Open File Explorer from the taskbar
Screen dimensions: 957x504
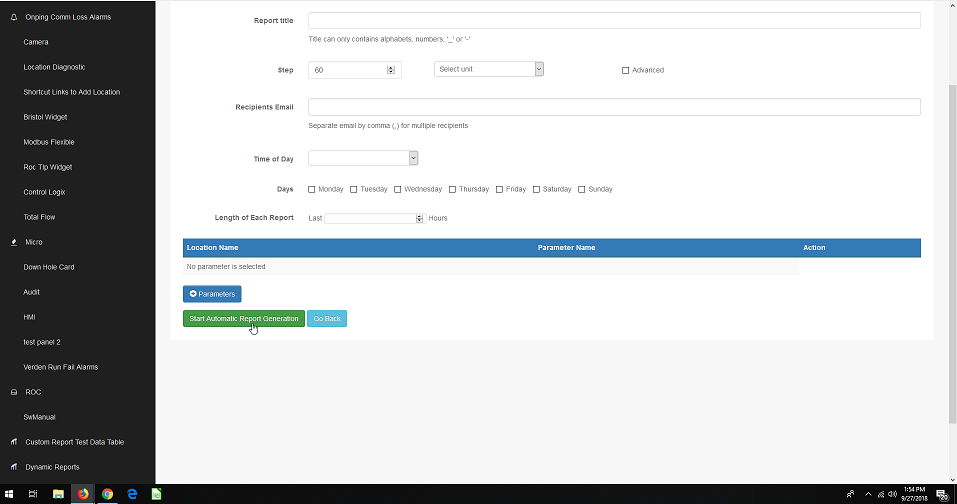pyautogui.click(x=58, y=494)
